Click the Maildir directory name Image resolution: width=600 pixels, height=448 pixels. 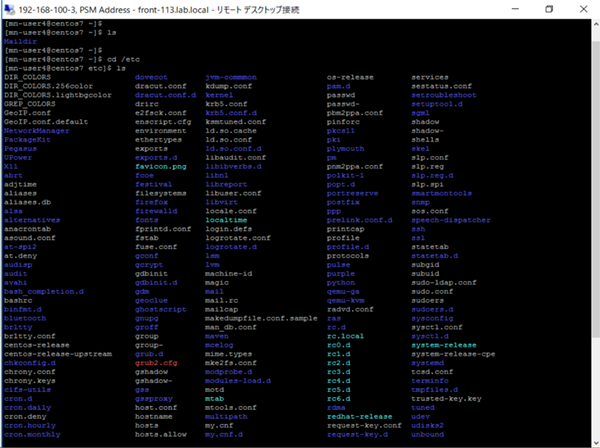tap(21, 41)
